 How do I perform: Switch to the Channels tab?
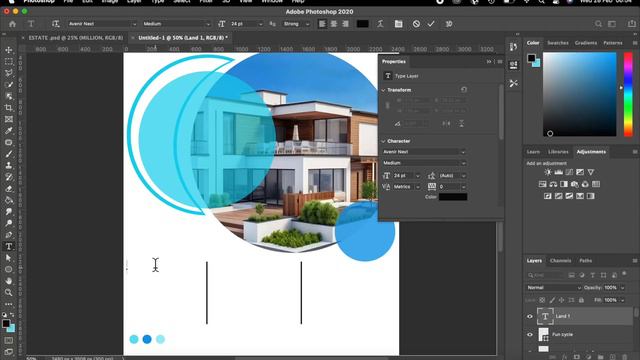(560, 260)
